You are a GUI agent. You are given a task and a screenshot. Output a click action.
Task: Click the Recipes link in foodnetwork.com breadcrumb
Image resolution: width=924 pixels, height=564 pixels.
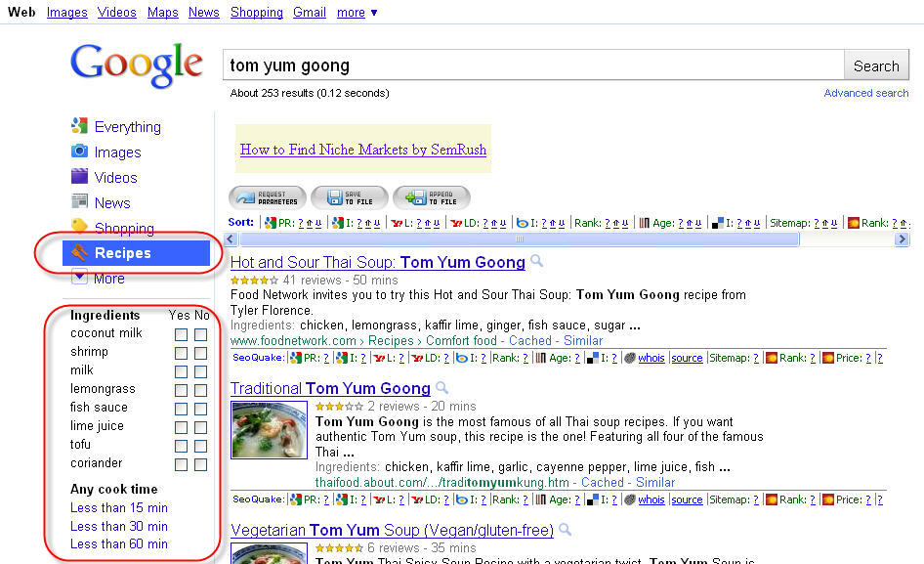(x=392, y=340)
